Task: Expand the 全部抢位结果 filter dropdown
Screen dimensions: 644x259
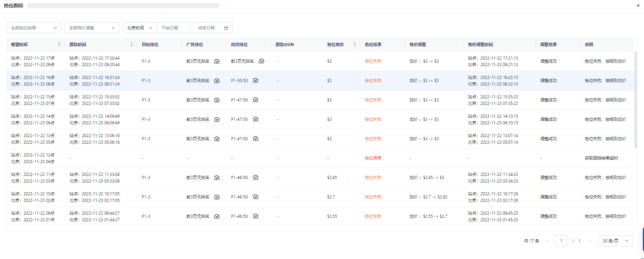Action: (34, 28)
